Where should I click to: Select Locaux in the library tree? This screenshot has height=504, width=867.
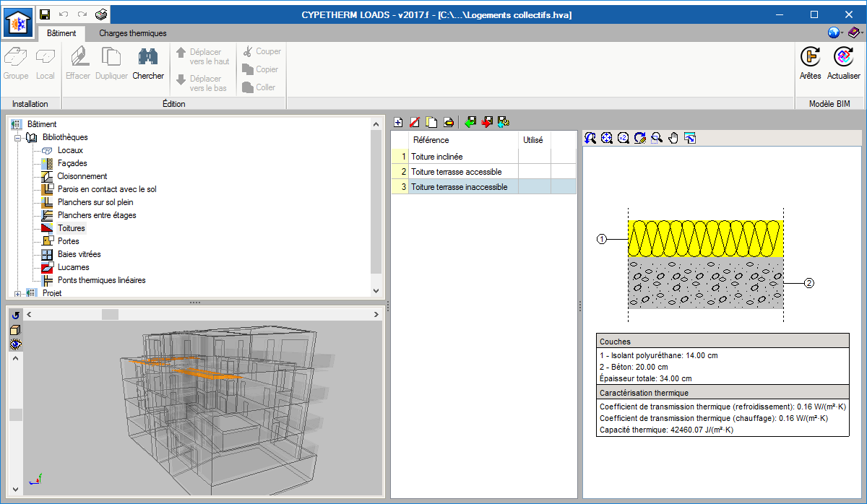70,150
